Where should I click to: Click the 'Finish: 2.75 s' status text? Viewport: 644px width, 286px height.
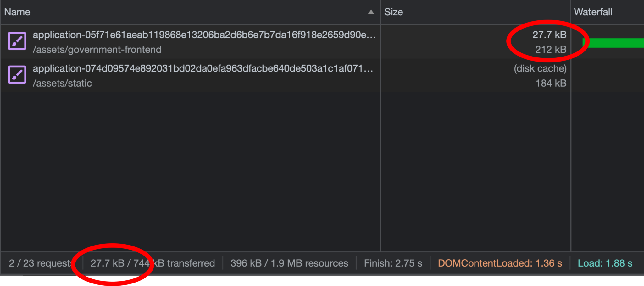click(393, 263)
